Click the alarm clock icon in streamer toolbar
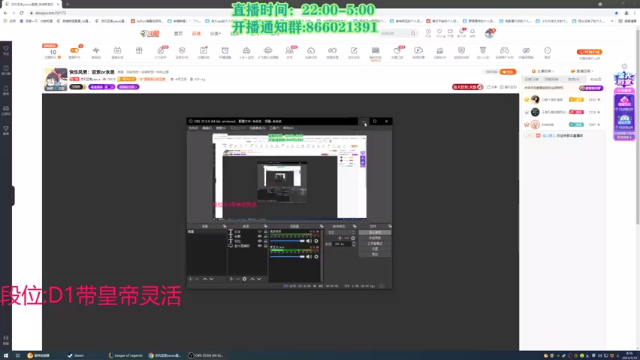This screenshot has height=360, width=640. pyautogui.click(x=225, y=50)
